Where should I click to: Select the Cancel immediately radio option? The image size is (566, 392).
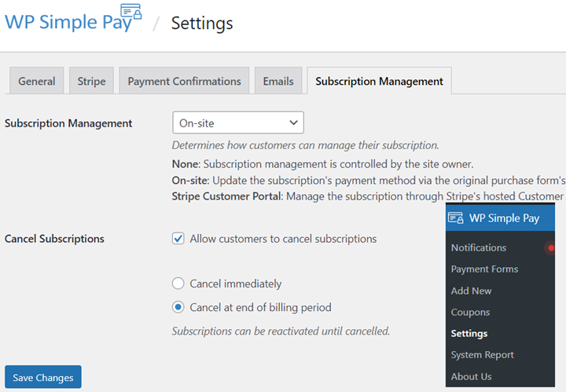[178, 284]
